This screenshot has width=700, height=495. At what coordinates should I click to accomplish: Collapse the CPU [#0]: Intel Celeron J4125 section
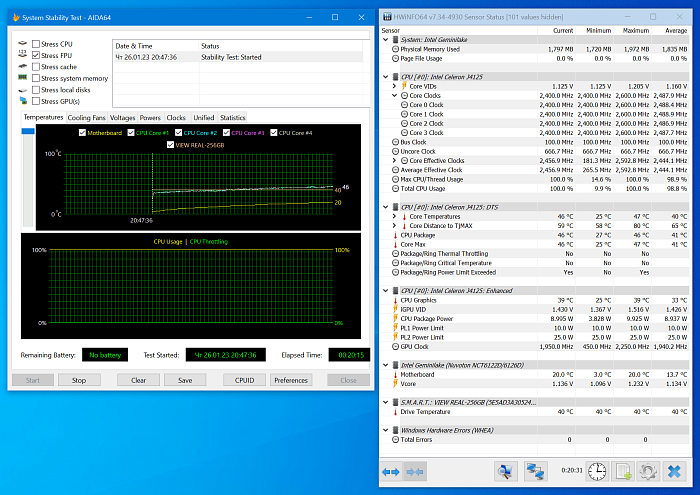click(x=386, y=77)
